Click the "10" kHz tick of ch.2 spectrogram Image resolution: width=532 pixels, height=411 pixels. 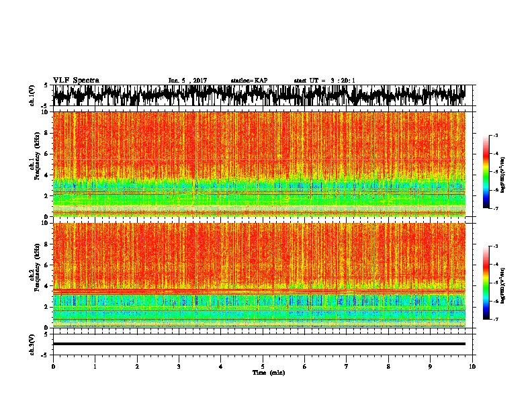pos(45,223)
